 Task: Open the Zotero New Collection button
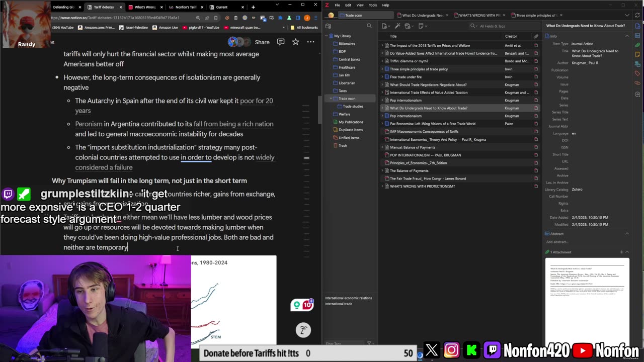pos(328,26)
